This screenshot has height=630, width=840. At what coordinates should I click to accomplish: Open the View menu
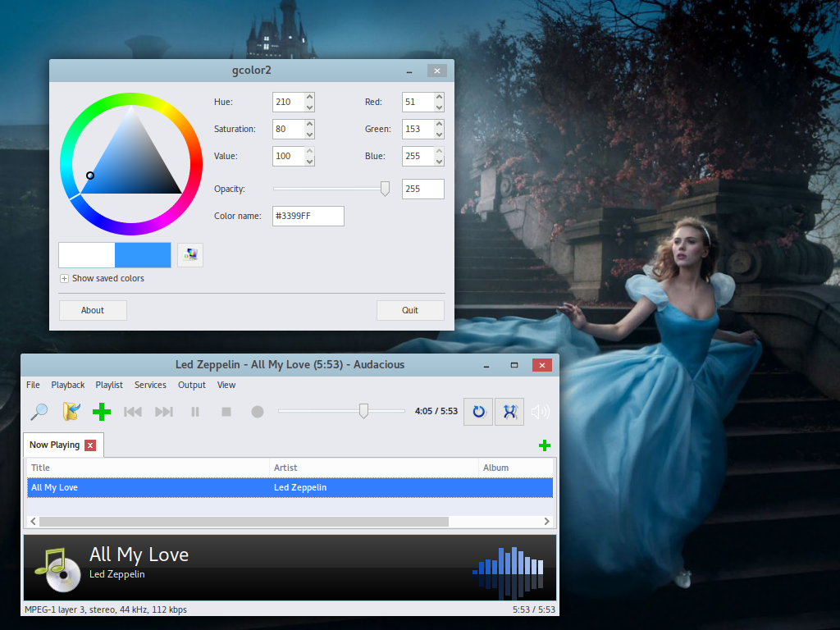pos(226,385)
